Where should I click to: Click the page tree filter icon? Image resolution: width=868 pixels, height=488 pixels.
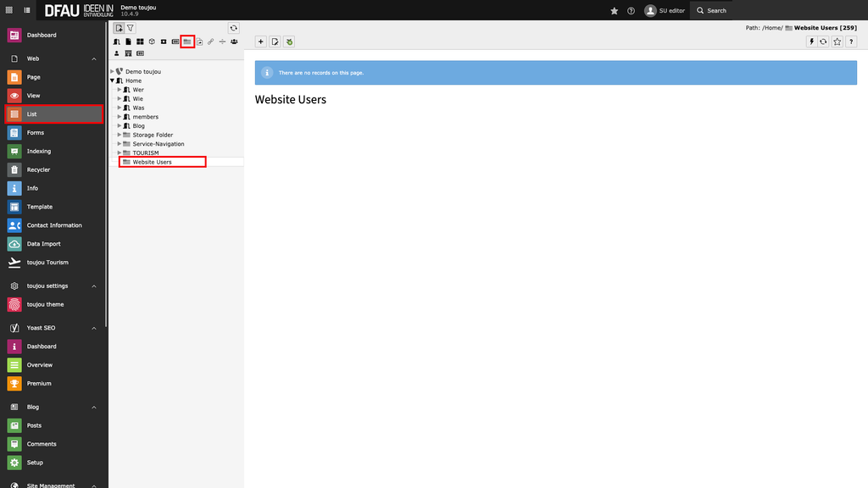point(131,28)
